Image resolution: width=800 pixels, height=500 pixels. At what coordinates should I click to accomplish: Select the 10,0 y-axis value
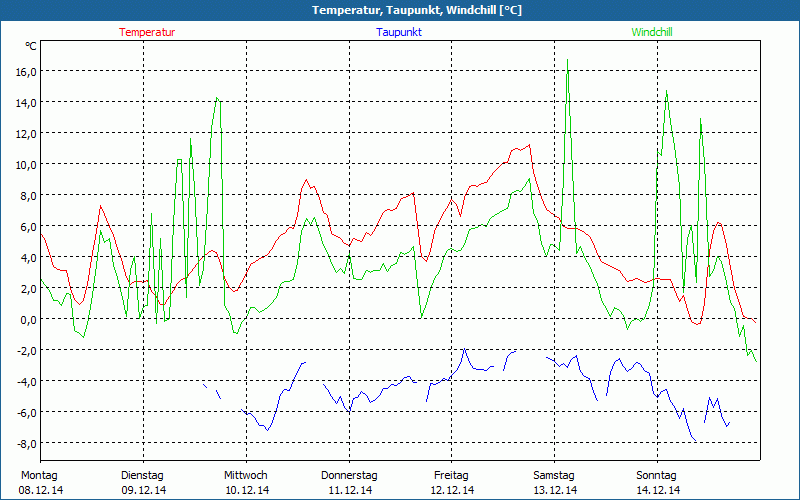click(26, 165)
